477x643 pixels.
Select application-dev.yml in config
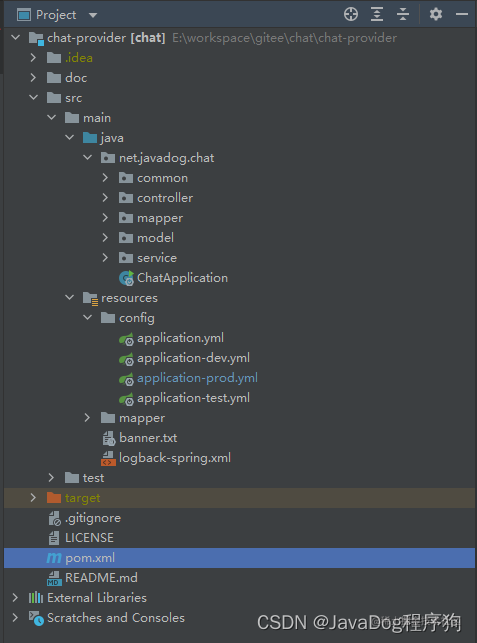[193, 358]
